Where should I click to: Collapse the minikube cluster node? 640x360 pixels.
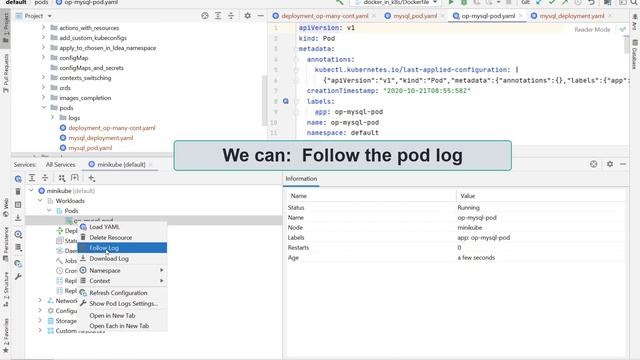tap(31, 191)
